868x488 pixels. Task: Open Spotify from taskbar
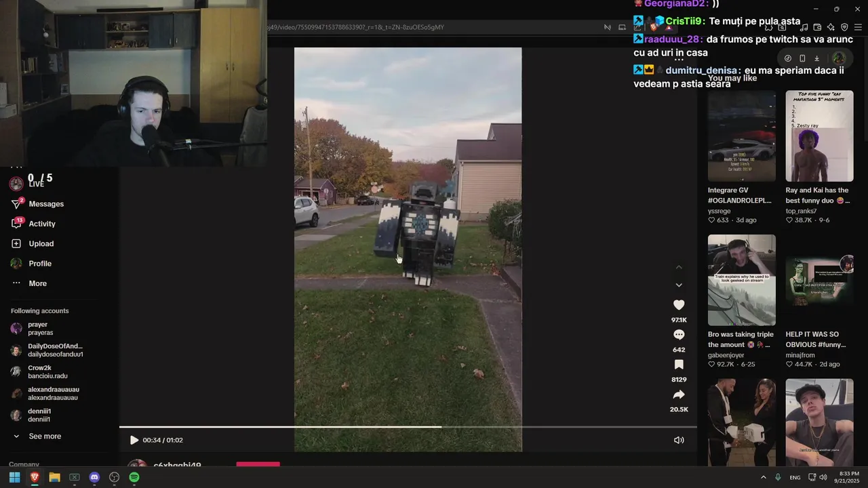click(x=134, y=477)
